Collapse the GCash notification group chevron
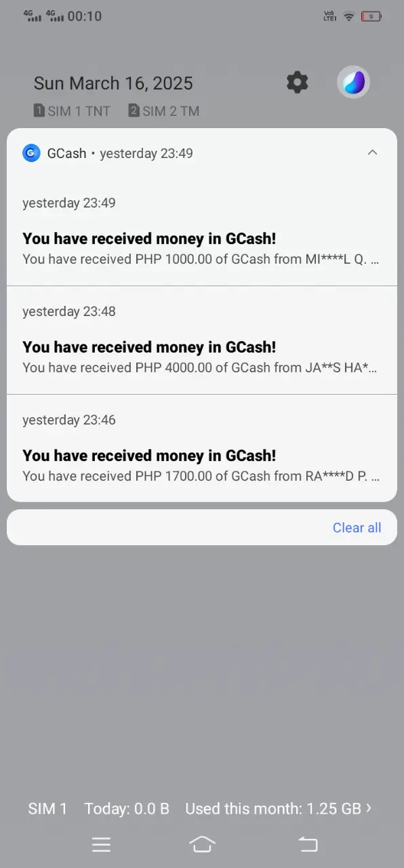This screenshot has height=868, width=404. coord(372,153)
